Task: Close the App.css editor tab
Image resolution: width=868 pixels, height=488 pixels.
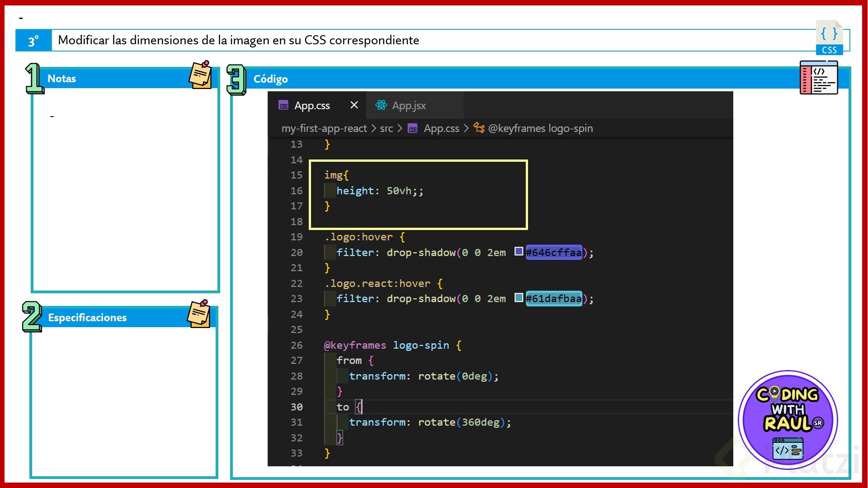Action: (354, 105)
